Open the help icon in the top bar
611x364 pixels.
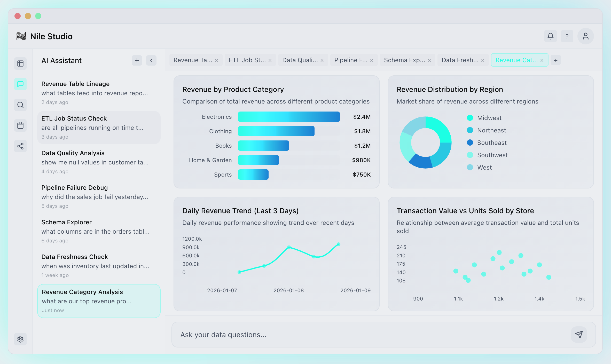coord(567,36)
